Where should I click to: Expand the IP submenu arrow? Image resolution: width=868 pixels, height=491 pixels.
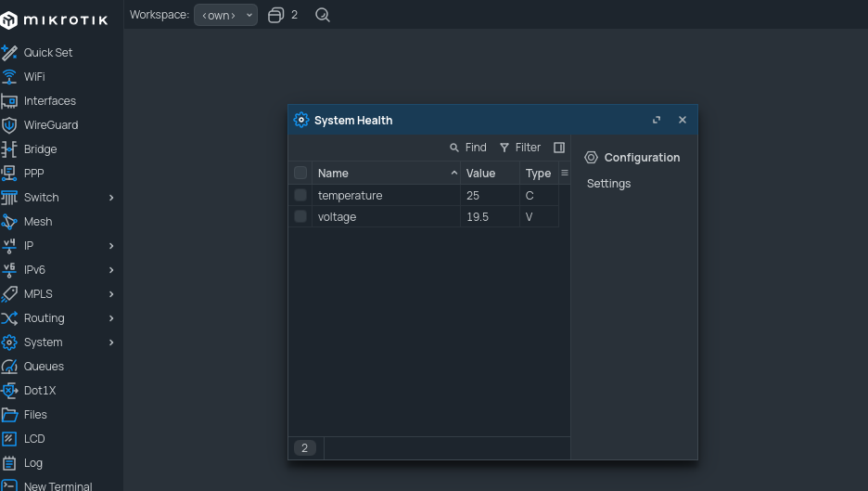tap(111, 246)
